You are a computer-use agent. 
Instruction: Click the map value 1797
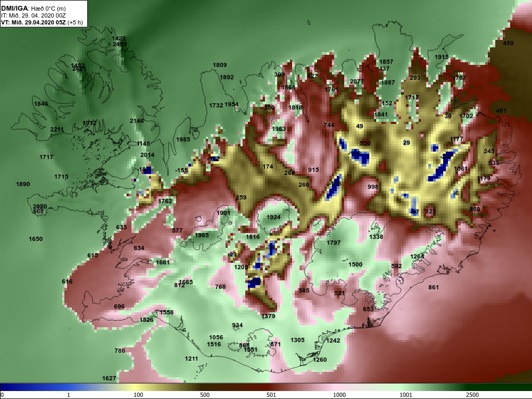(x=333, y=243)
